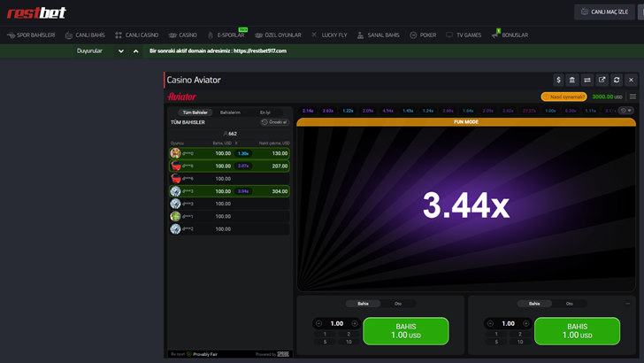The height and width of the screenshot is (363, 644).
Task: Place bet with first BAHIS 1.00 USD button
Action: point(406,331)
